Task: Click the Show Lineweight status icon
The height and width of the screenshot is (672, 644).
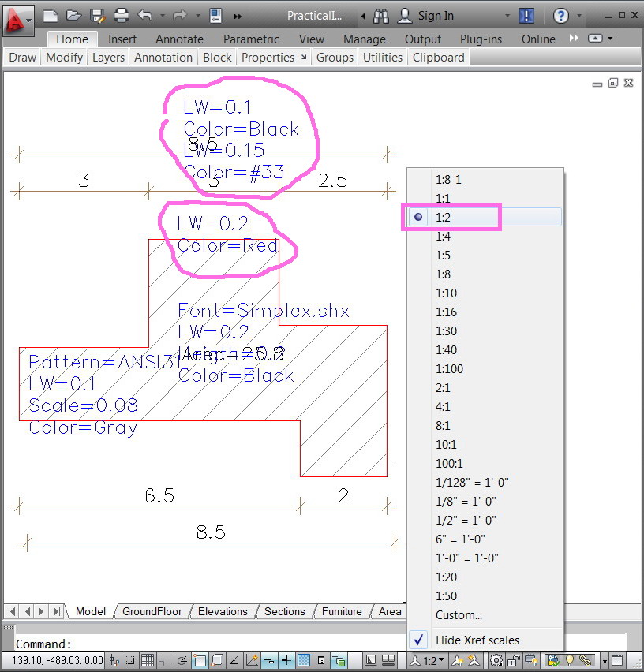Action: point(286,660)
